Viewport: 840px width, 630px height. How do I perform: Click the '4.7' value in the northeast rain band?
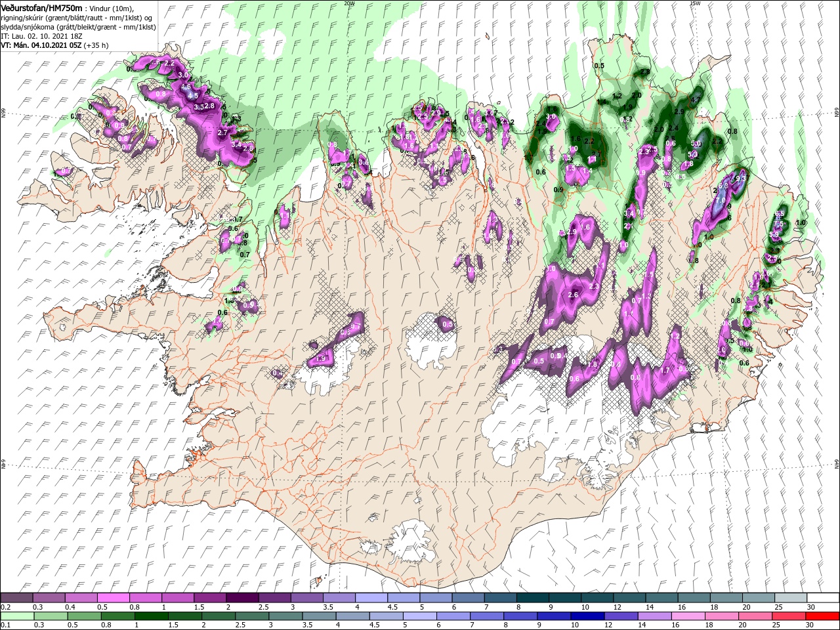click(696, 100)
